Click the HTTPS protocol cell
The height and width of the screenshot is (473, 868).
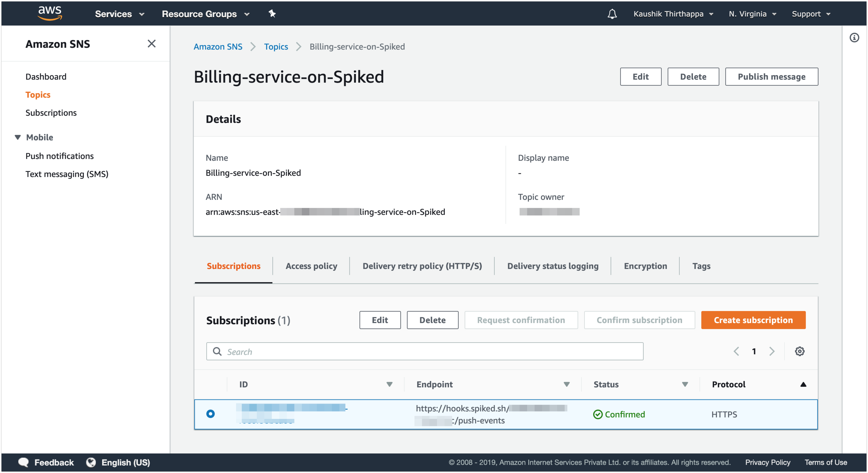(x=724, y=414)
